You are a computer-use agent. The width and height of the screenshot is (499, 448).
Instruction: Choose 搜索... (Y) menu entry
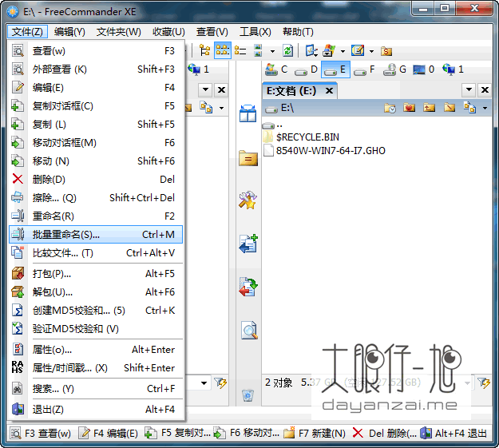(x=96, y=389)
